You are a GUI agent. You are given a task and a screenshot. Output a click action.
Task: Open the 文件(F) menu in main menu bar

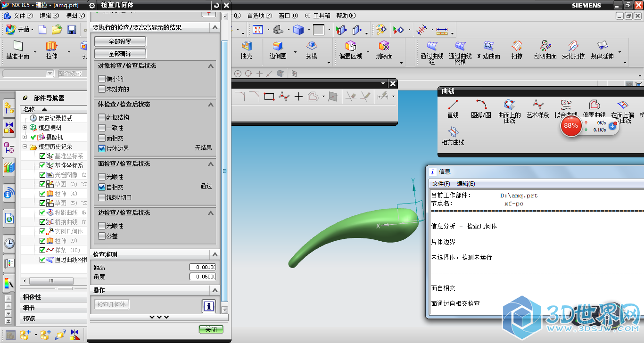[x=23, y=16]
